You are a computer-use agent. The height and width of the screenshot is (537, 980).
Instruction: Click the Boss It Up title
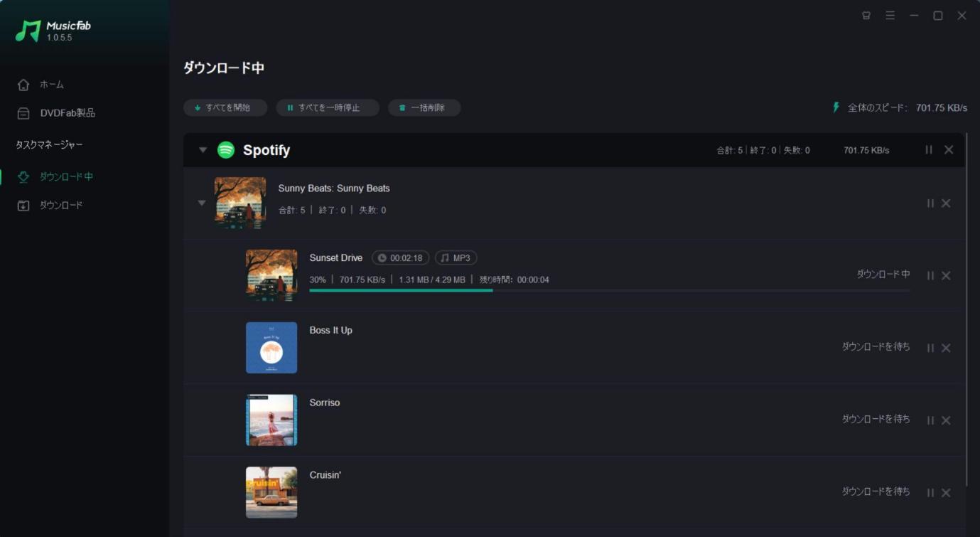click(331, 330)
